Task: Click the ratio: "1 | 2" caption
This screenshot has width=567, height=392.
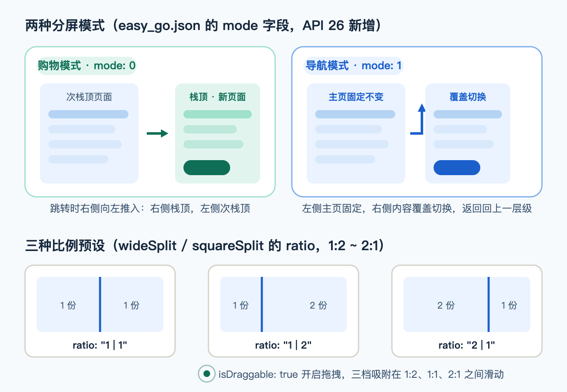Action: tap(283, 345)
